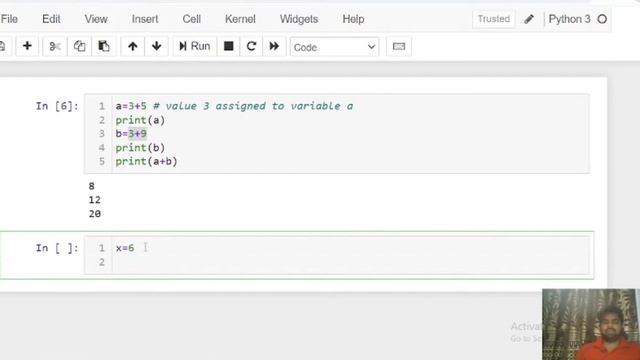Open the Insert menu
The height and width of the screenshot is (360, 640).
145,19
